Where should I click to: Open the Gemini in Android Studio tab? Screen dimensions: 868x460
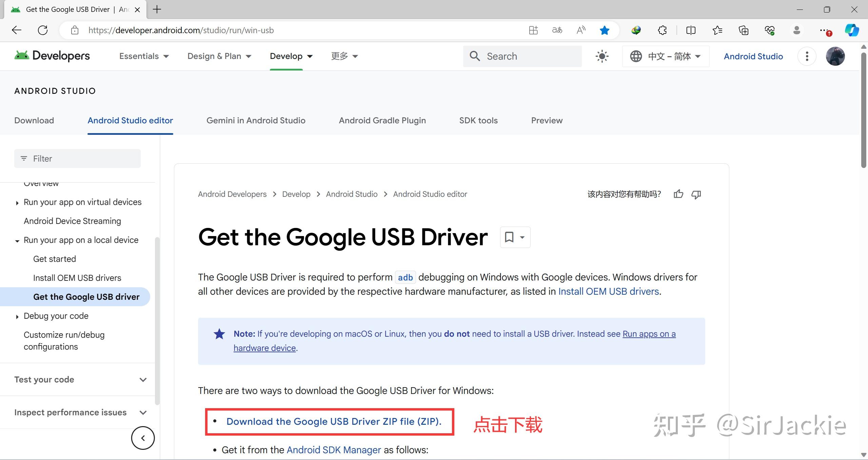[x=256, y=120]
